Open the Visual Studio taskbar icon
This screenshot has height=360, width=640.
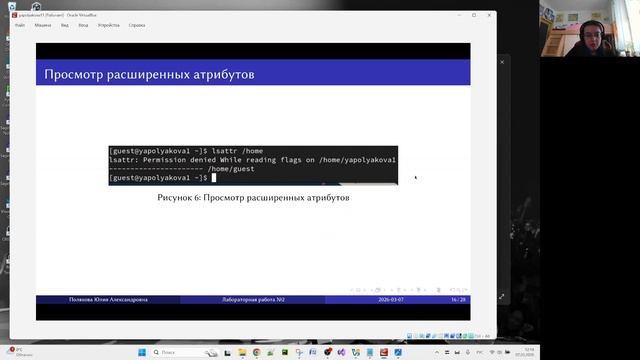point(341,352)
